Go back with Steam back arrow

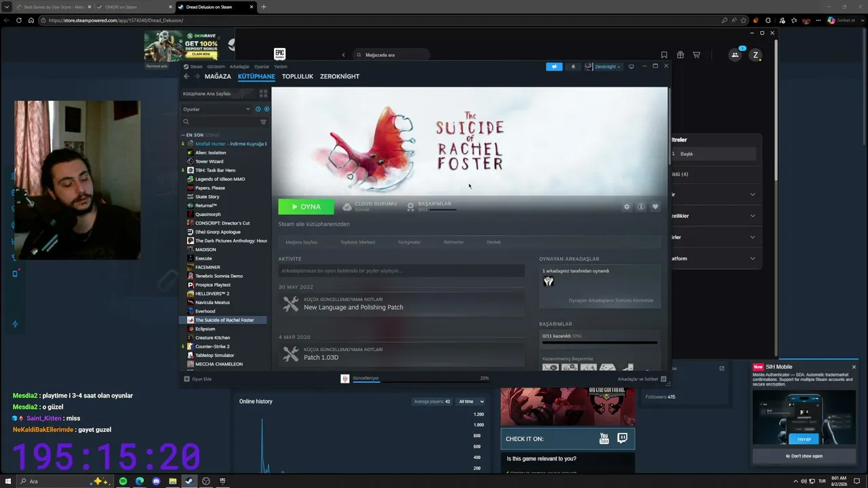[186, 77]
